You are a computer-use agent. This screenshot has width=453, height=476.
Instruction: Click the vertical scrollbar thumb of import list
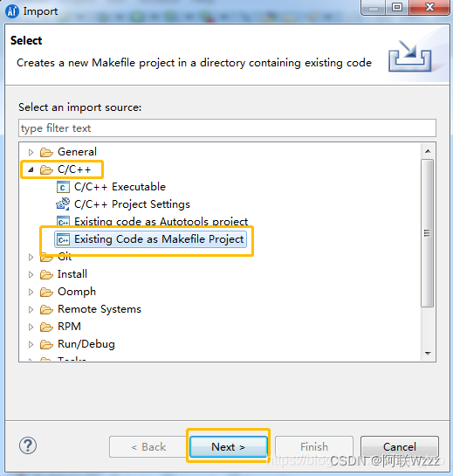[x=428, y=233]
